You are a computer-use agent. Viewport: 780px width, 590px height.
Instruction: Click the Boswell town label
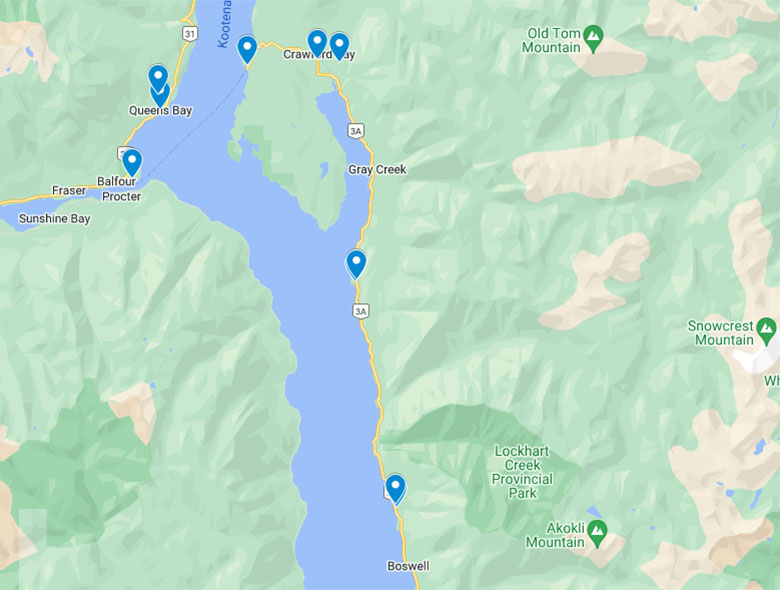click(x=408, y=566)
